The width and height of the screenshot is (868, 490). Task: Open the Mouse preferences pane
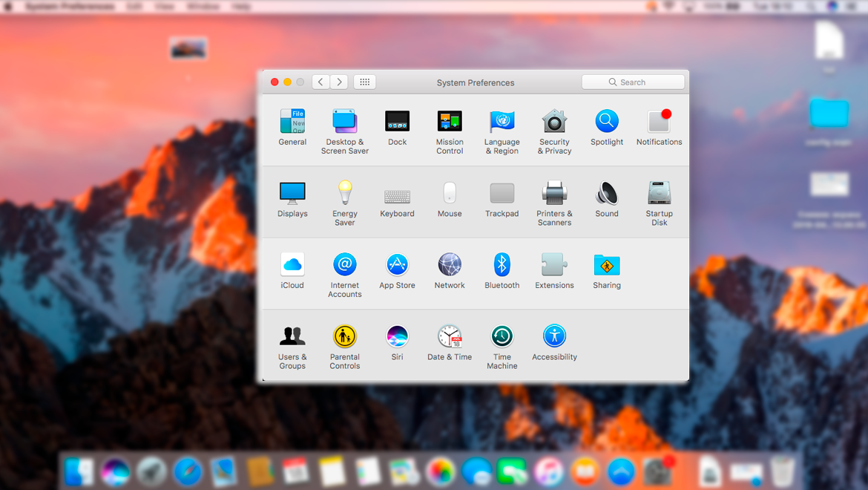pos(450,199)
